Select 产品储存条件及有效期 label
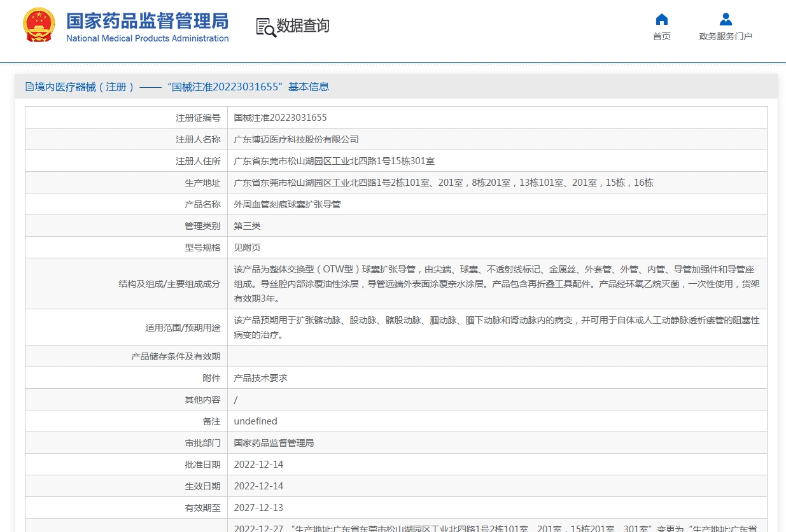The width and height of the screenshot is (786, 532). [176, 356]
